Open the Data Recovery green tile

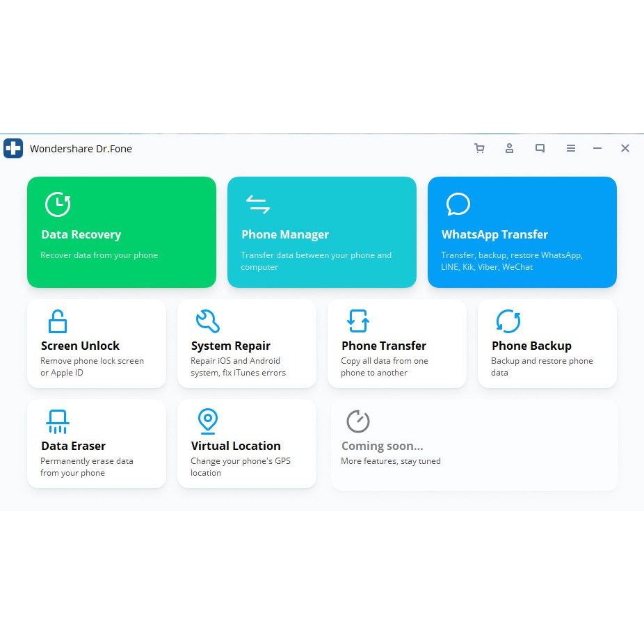click(122, 232)
